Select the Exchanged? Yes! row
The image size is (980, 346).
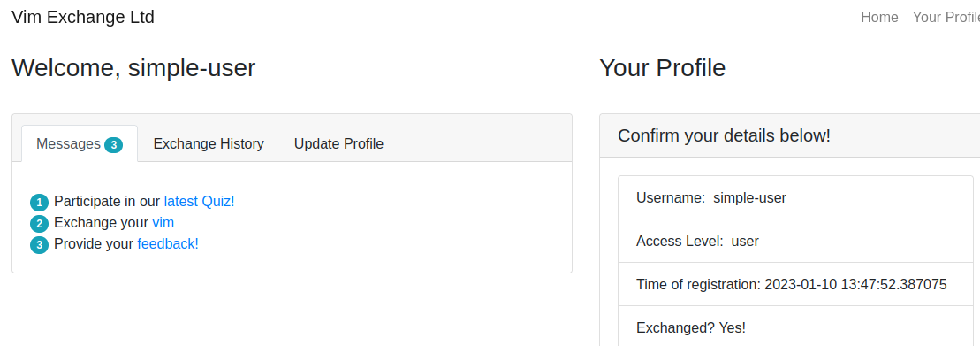tap(795, 326)
